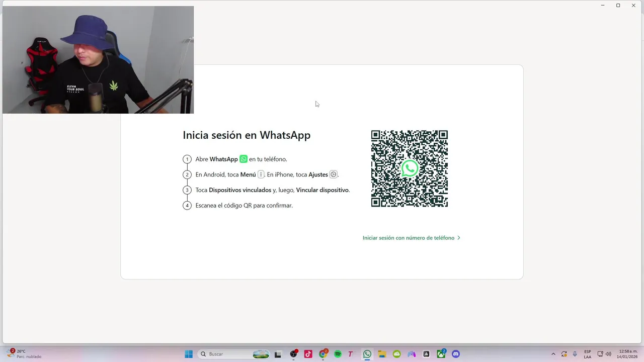Open Google Chrome from the taskbar

click(323, 354)
